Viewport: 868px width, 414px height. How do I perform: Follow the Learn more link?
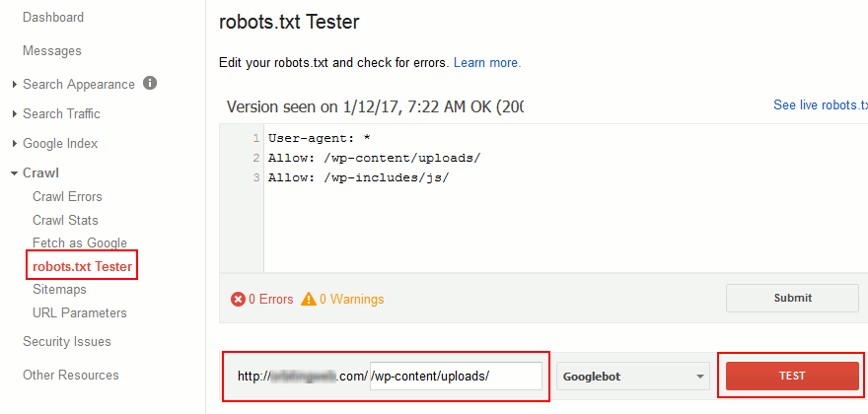pos(487,62)
